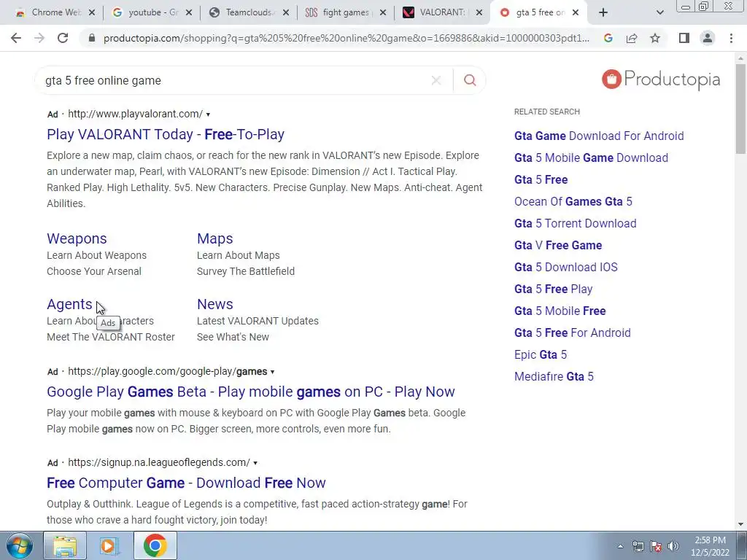The height and width of the screenshot is (560, 747).
Task: Close the fight games tab
Action: 382,12
